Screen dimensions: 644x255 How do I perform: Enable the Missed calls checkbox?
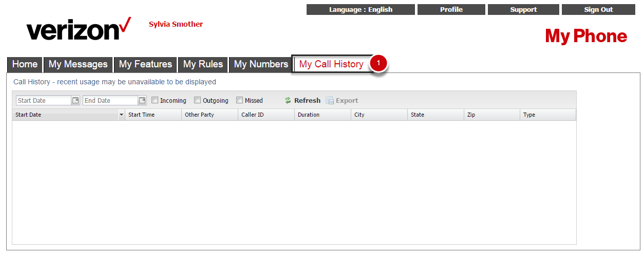pos(239,100)
